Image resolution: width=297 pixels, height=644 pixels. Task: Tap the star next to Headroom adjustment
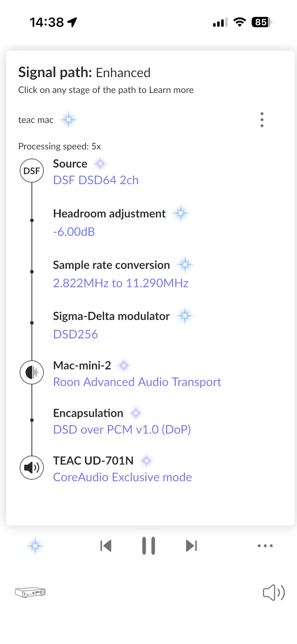[x=181, y=213]
